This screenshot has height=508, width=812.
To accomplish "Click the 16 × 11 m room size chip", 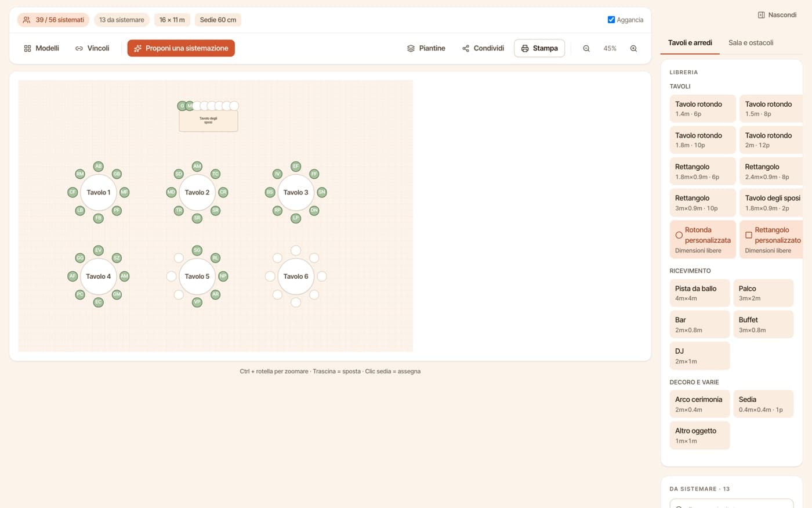I will coord(172,20).
